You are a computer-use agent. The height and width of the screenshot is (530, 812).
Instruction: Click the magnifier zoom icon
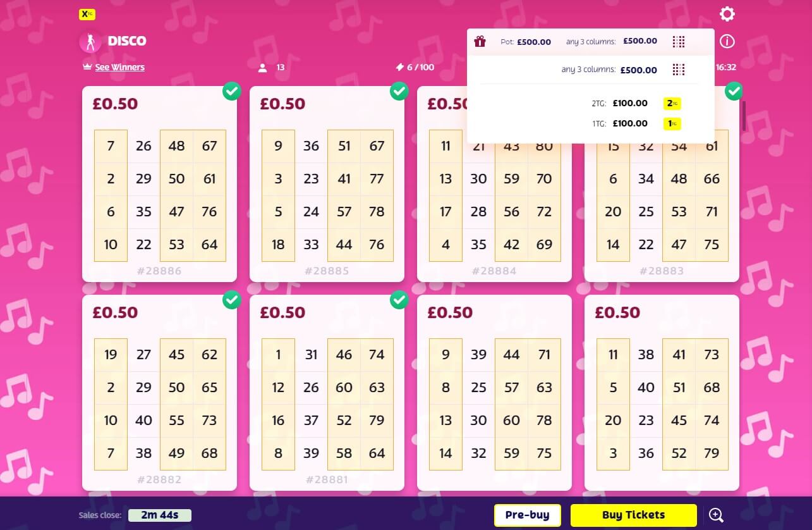716,515
